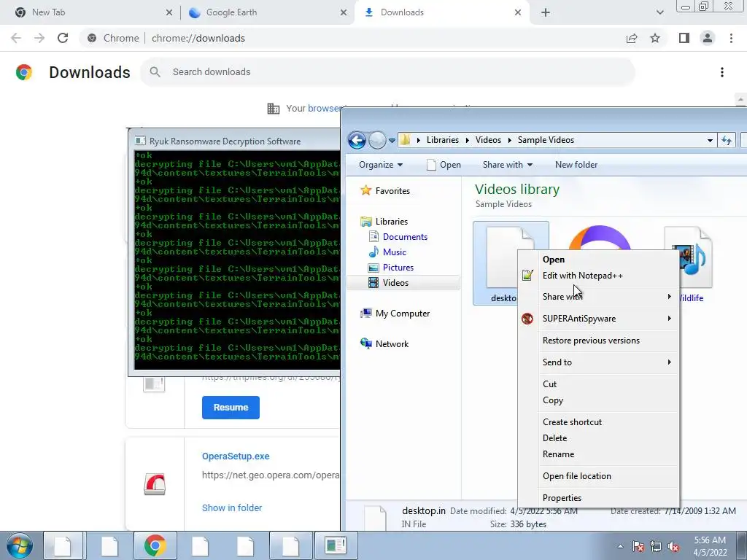Image resolution: width=747 pixels, height=560 pixels.
Task: Open the OperaSetup.exe download link
Action: (236, 456)
